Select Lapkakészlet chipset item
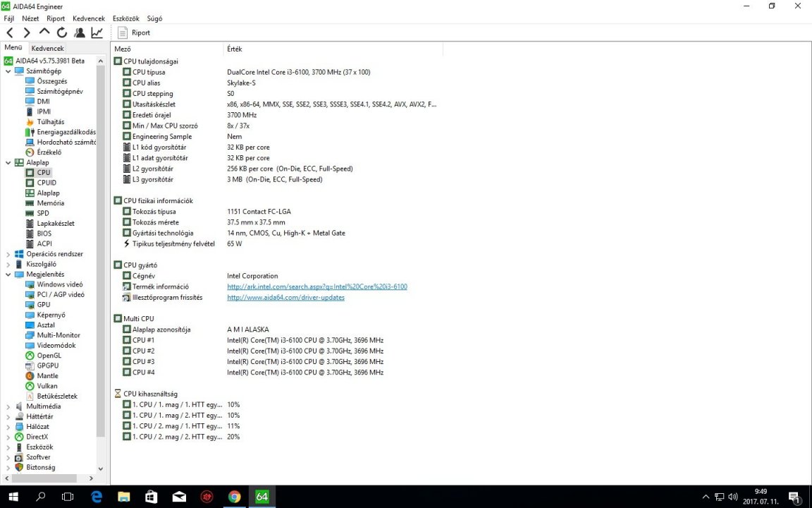 click(56, 224)
